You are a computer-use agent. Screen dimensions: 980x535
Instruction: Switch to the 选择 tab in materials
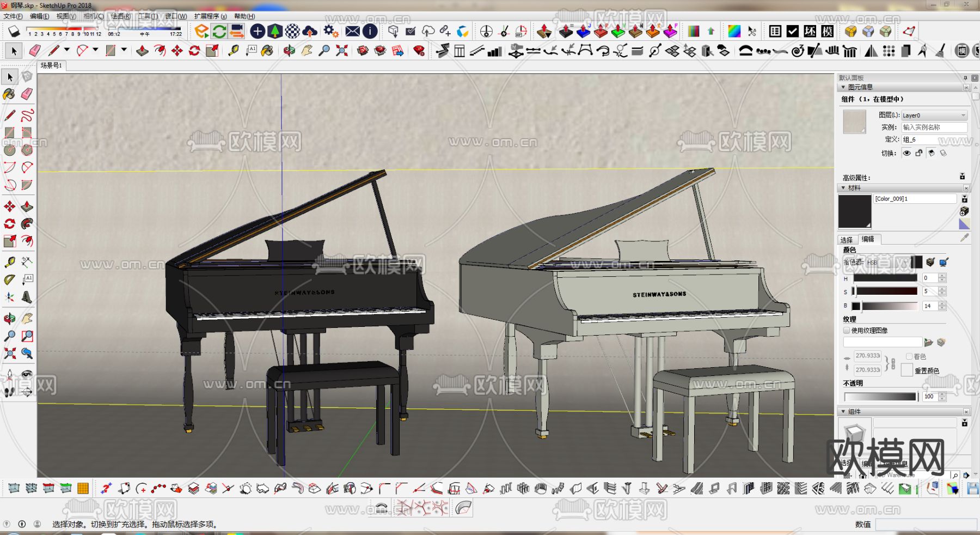847,240
